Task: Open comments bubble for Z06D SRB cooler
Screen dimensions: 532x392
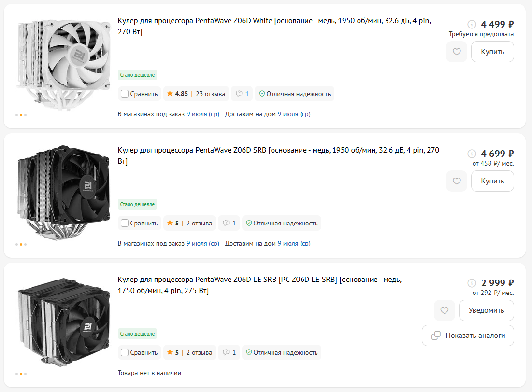Action: tap(229, 223)
